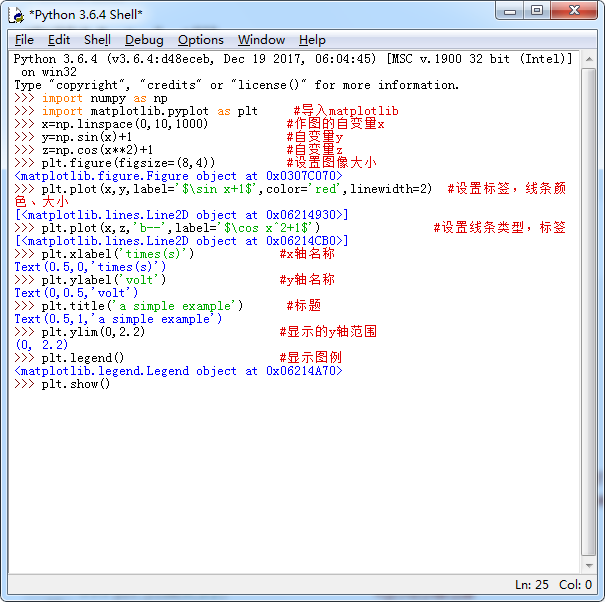This screenshot has height=602, width=605.
Task: Click the Figure object at 0x0307C070 output
Action: pyautogui.click(x=178, y=176)
